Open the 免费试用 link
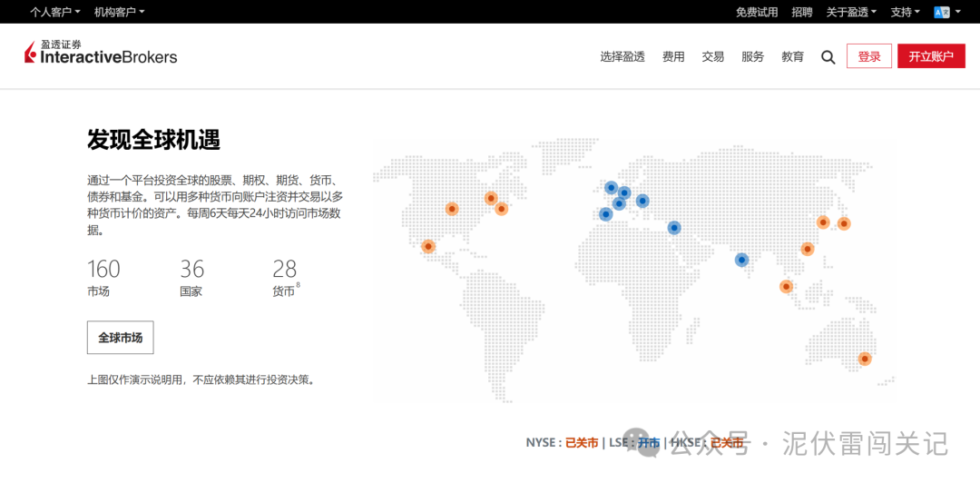 [757, 12]
